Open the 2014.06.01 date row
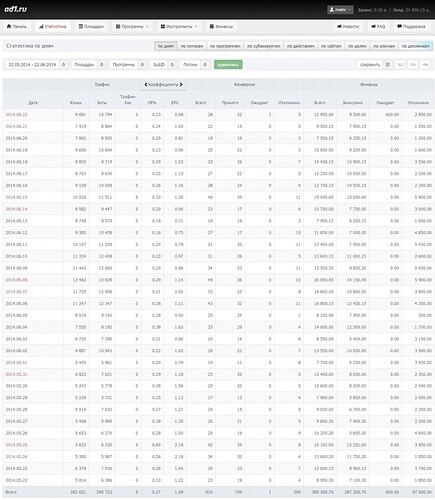This screenshot has width=435, height=500. (16, 362)
